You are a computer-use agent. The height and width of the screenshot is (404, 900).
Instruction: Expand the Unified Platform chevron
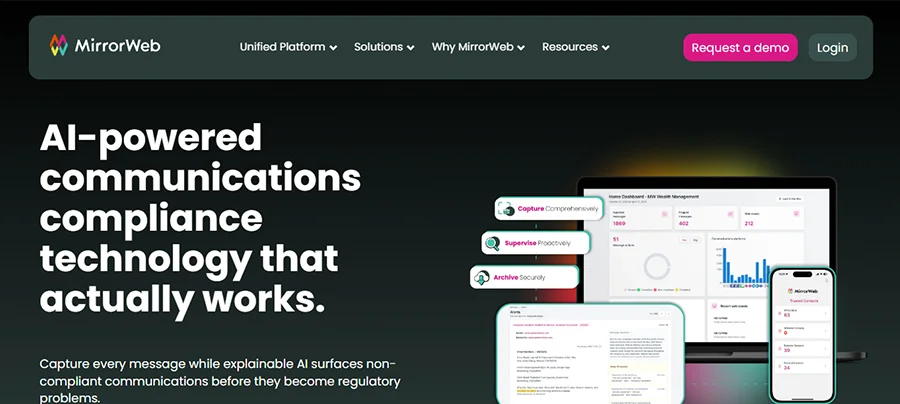pos(333,48)
